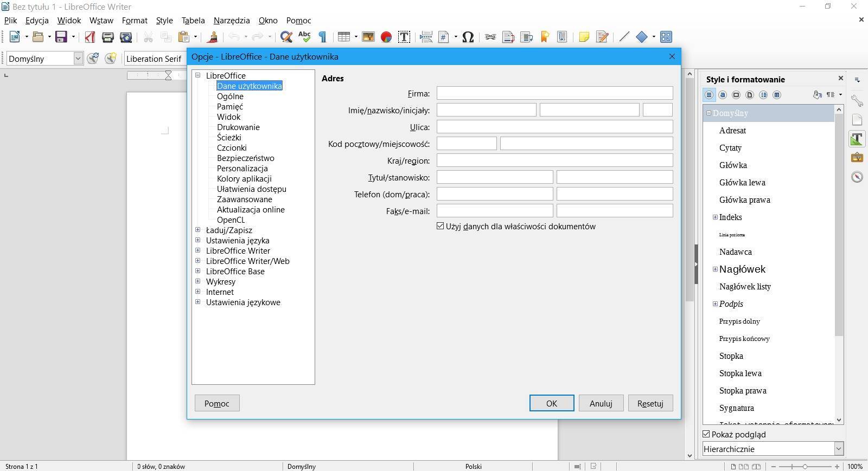The width and height of the screenshot is (868, 471).
Task: Select List styles icon in Styles panel
Action: [x=763, y=95]
